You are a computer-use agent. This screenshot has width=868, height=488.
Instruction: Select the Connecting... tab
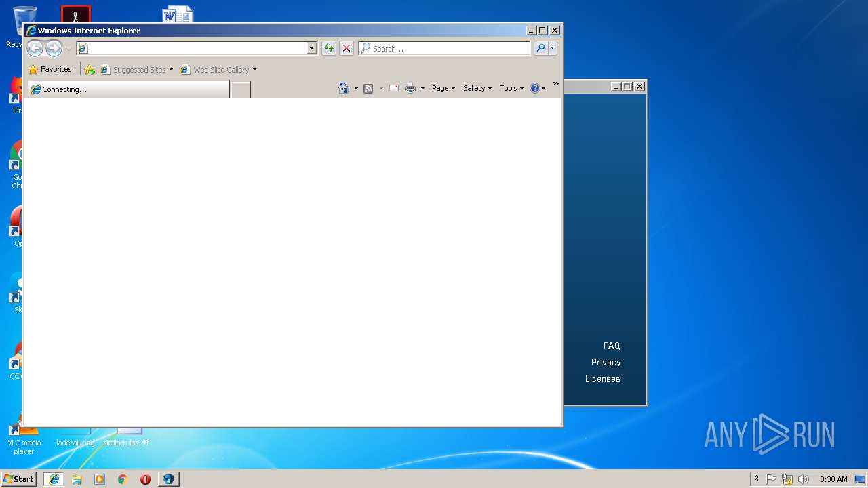point(127,89)
